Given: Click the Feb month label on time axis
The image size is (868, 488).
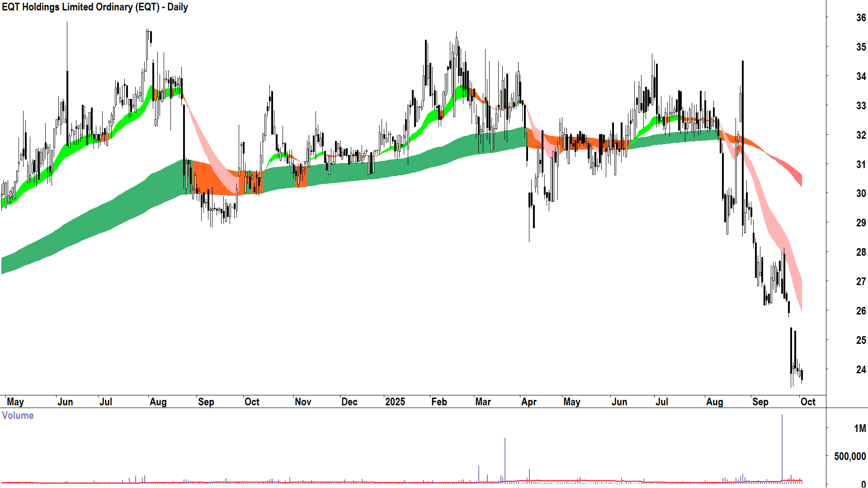Looking at the screenshot, I should tap(439, 402).
